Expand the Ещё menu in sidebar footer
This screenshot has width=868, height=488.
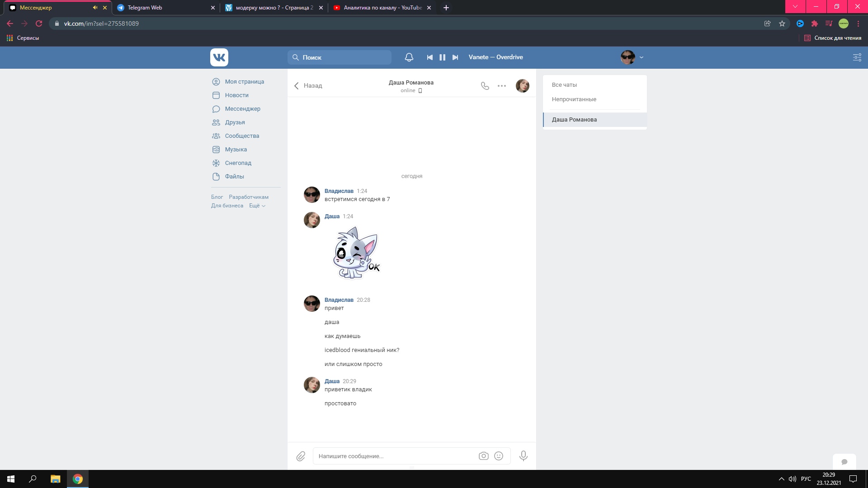(x=257, y=206)
